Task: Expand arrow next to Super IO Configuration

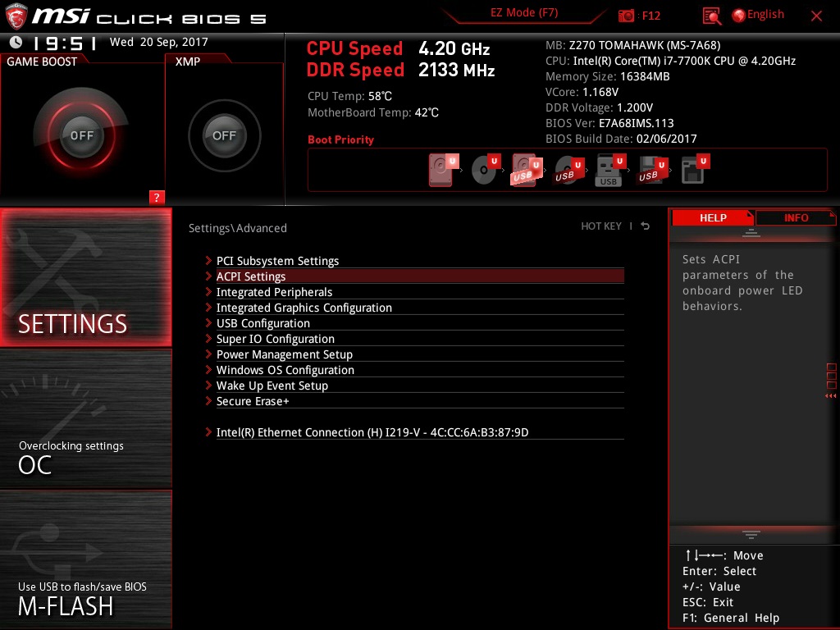Action: pyautogui.click(x=208, y=338)
